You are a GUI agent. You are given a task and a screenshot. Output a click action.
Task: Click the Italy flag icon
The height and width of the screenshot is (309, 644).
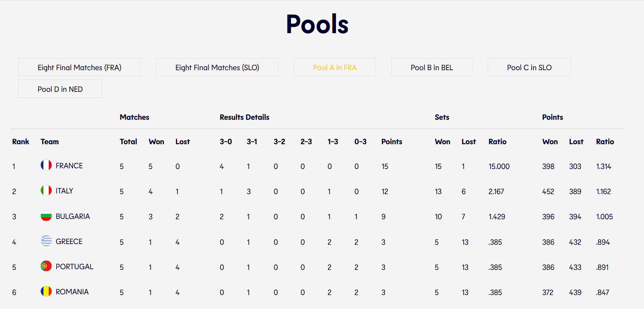46,190
